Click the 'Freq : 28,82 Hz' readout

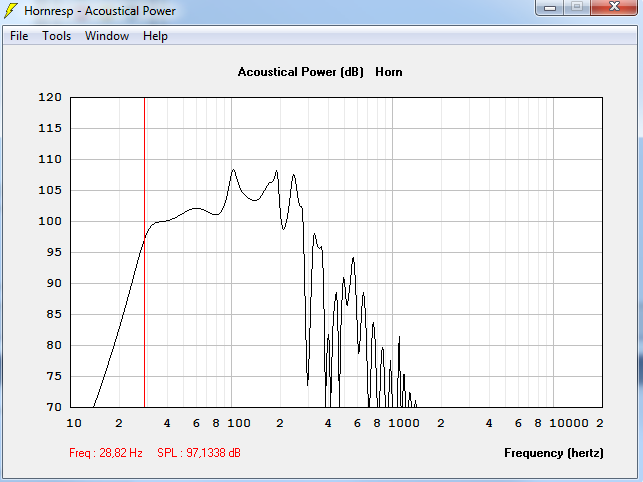[106, 453]
